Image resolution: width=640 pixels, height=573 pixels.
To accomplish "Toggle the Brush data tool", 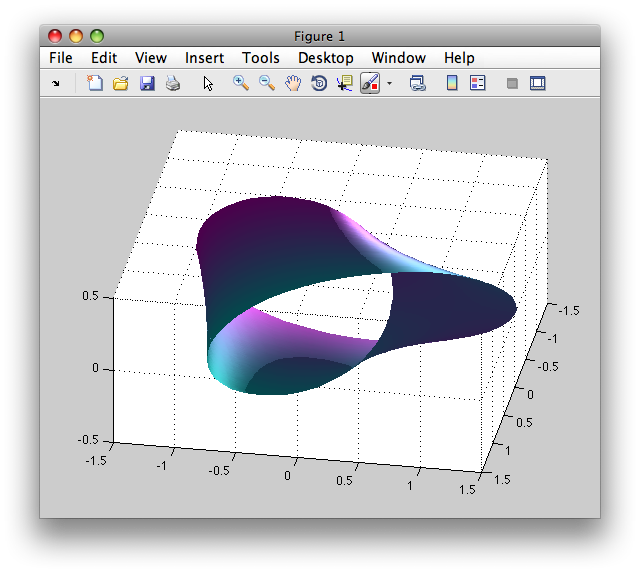I will pos(370,83).
